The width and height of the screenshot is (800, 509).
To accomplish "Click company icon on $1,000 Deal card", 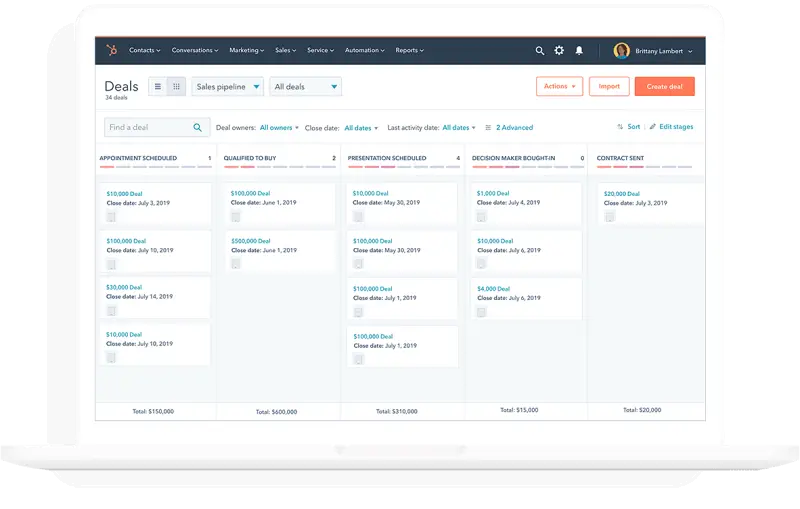I will pos(481,217).
